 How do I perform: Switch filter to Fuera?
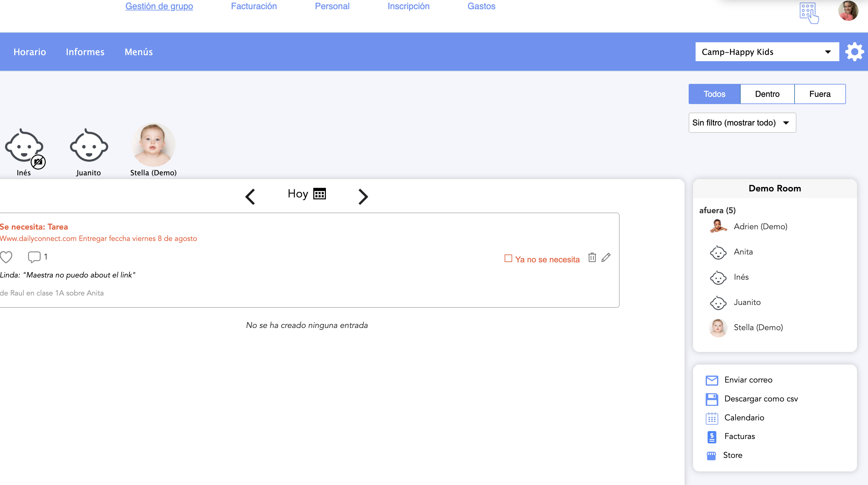point(819,94)
